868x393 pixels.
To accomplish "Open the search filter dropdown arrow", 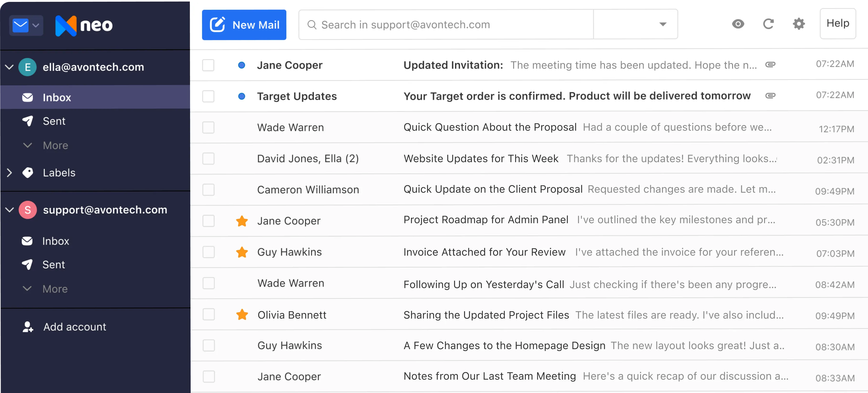I will click(x=663, y=24).
